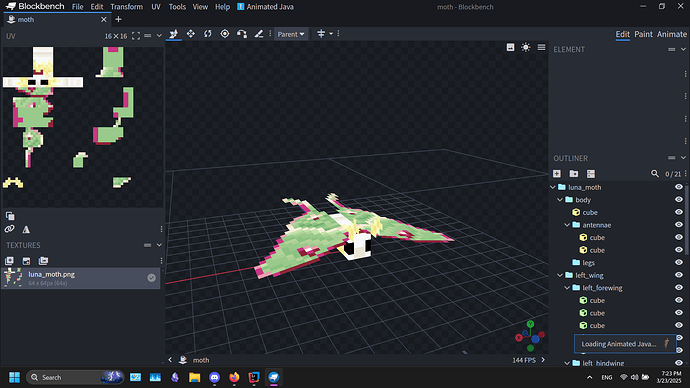This screenshot has width=690, height=388.
Task: Switch to the Paint mode tab
Action: [643, 34]
